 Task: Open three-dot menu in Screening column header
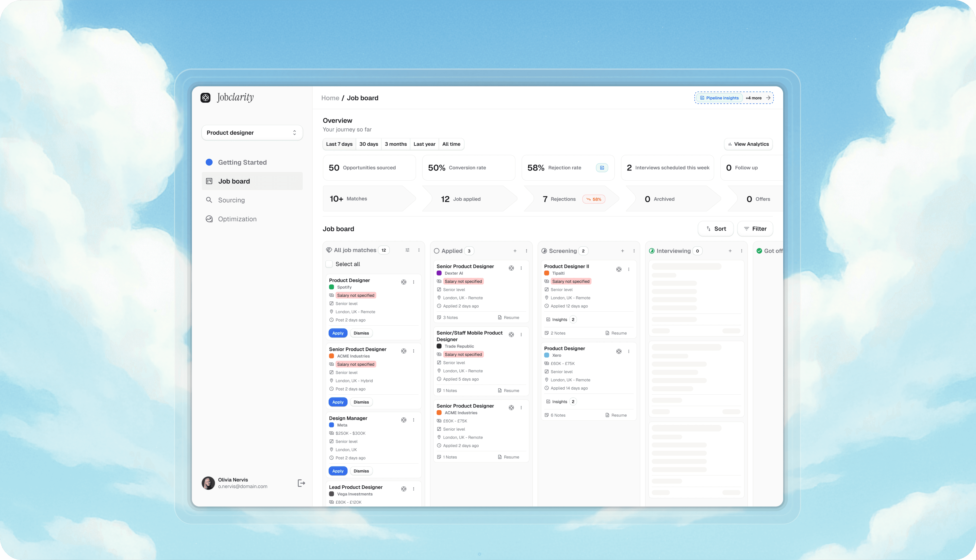tap(634, 251)
